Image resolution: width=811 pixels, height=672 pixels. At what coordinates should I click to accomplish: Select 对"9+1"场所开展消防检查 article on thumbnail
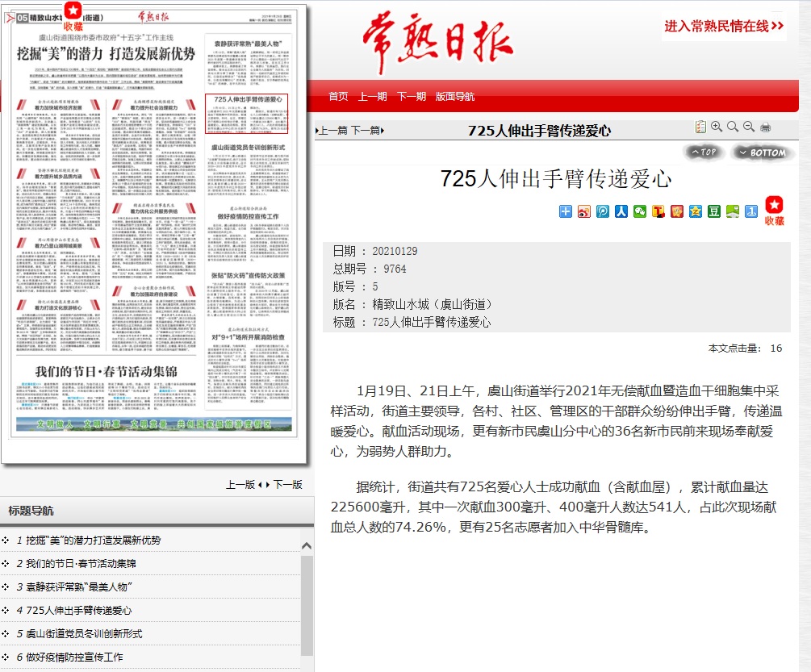point(248,365)
